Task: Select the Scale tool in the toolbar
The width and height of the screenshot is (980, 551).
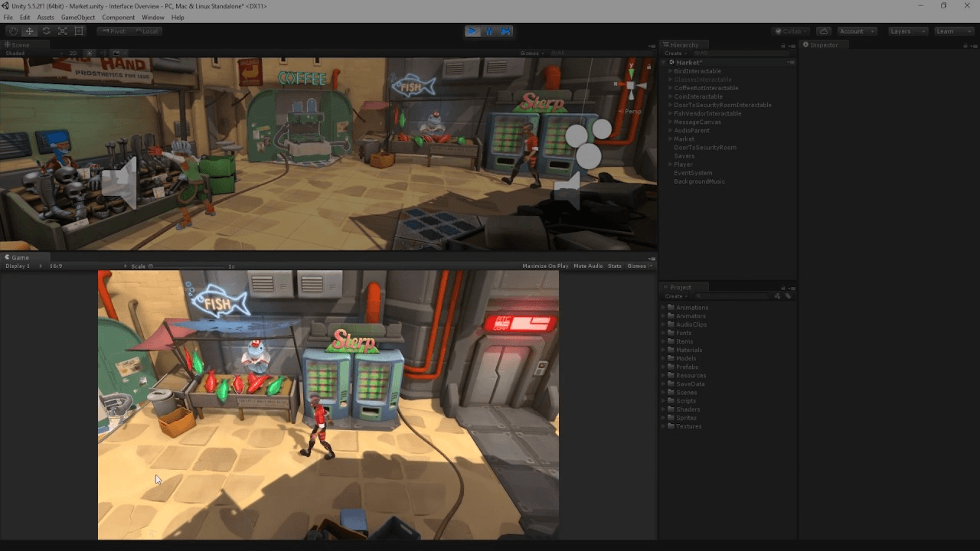Action: click(62, 31)
